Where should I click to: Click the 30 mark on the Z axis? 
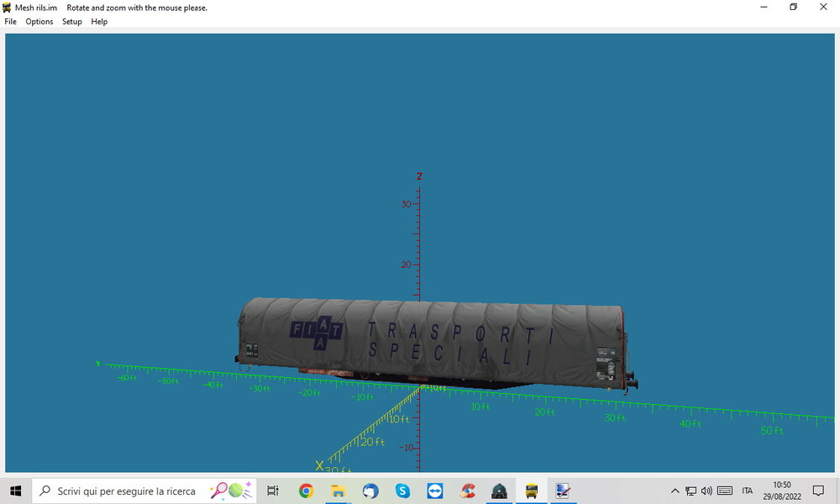coord(407,204)
